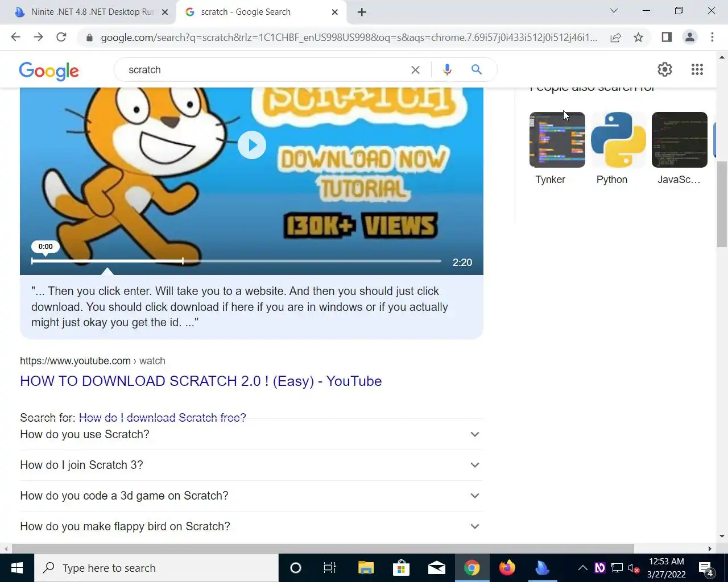Open Google quick settings gear

click(x=665, y=69)
